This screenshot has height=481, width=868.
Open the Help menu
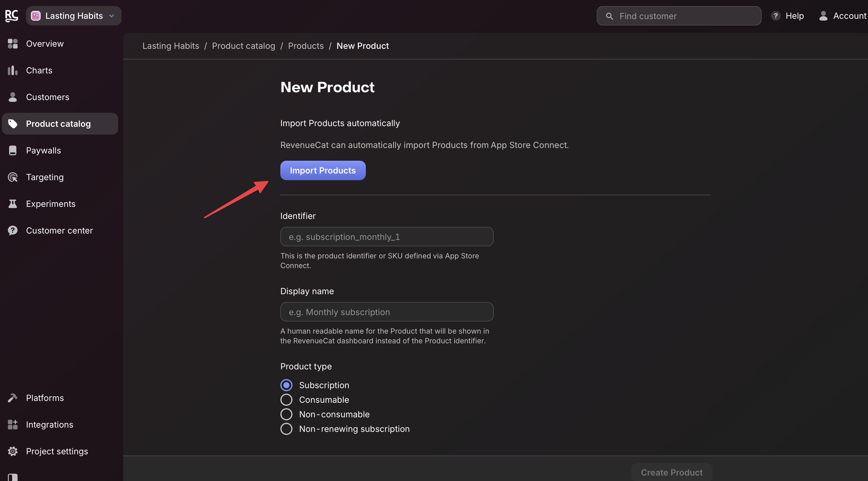[x=787, y=16]
